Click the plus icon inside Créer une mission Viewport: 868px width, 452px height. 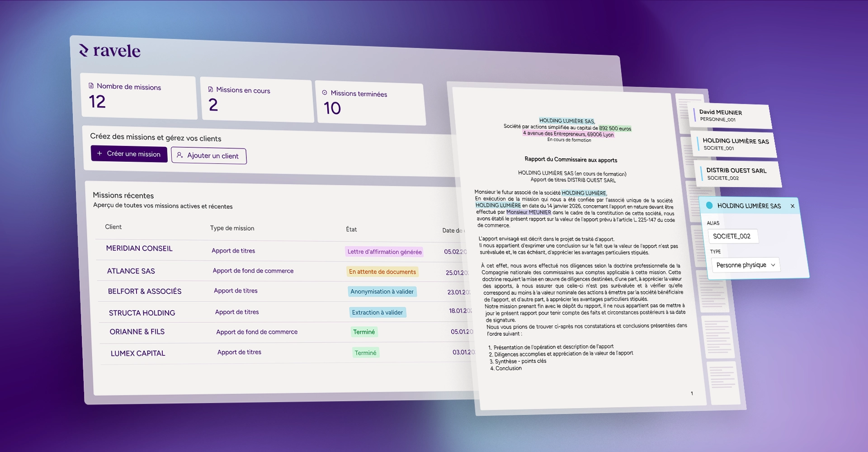[x=100, y=154]
